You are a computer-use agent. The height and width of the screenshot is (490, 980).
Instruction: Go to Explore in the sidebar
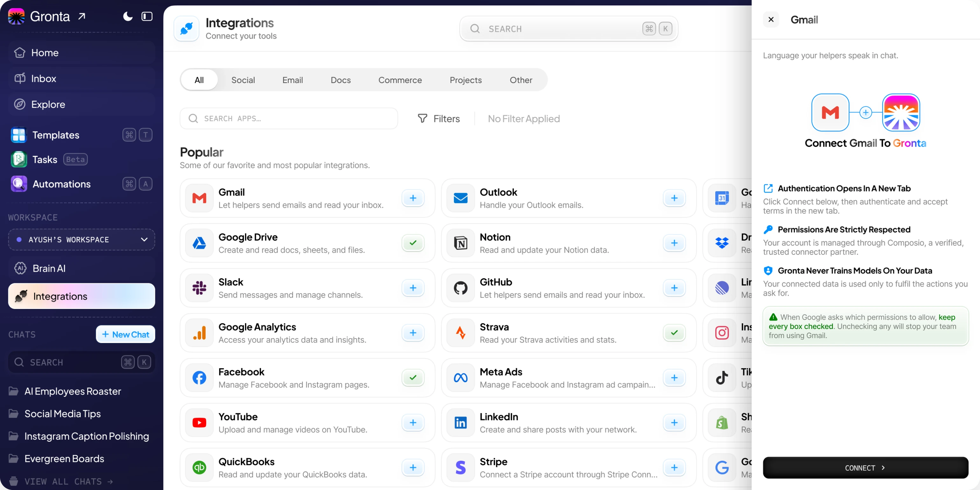tap(81, 104)
